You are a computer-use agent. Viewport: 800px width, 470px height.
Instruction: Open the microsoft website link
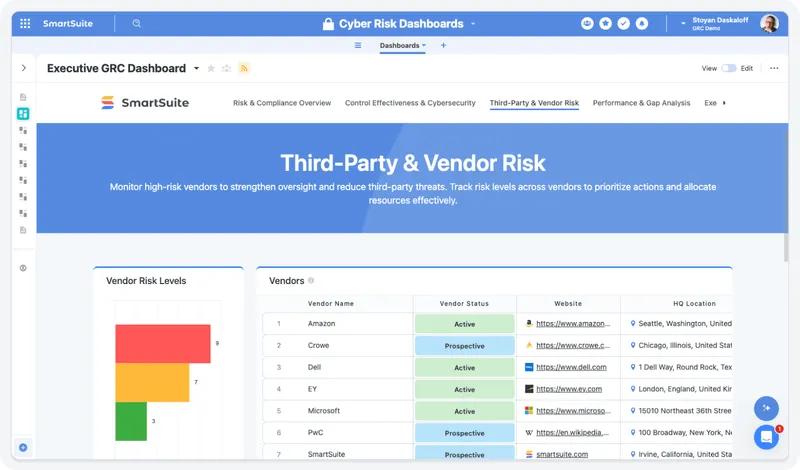pyautogui.click(x=573, y=411)
